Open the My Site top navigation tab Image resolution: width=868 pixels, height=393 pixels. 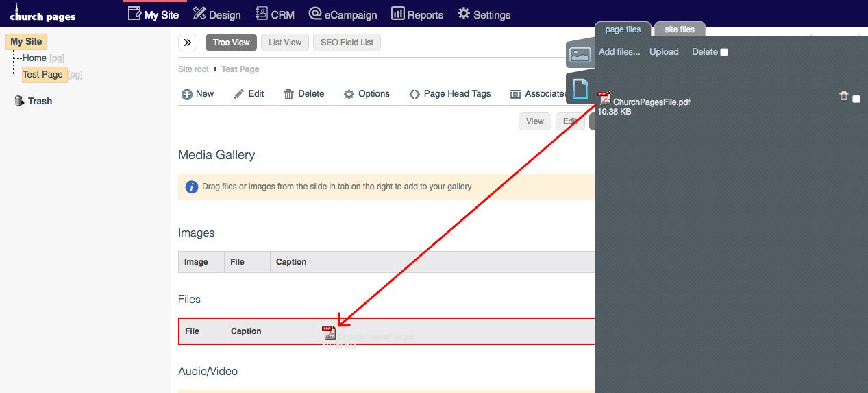153,14
